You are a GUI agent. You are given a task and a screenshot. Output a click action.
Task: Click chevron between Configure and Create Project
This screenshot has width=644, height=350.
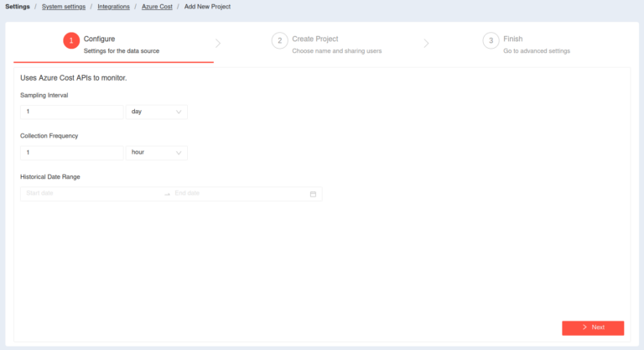click(219, 42)
